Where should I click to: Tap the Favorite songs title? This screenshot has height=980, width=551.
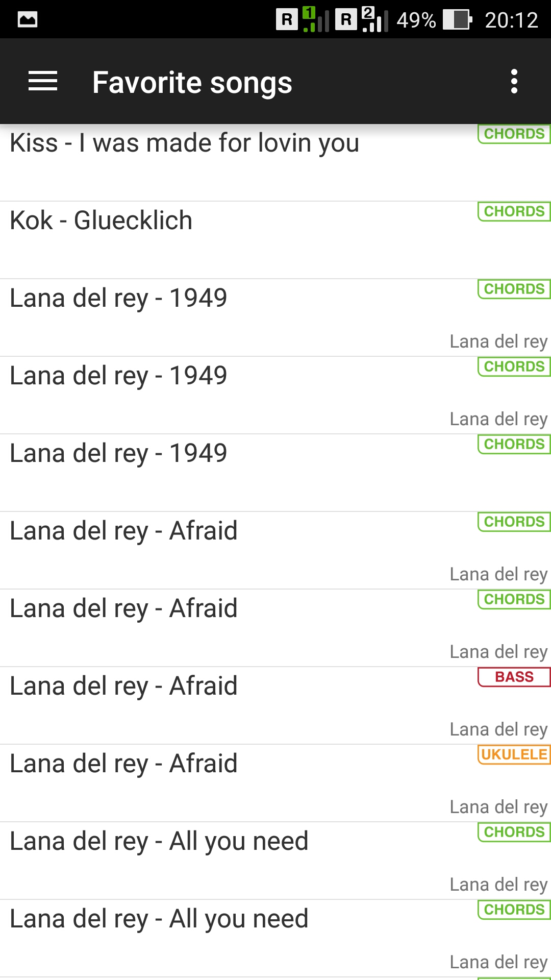(192, 82)
